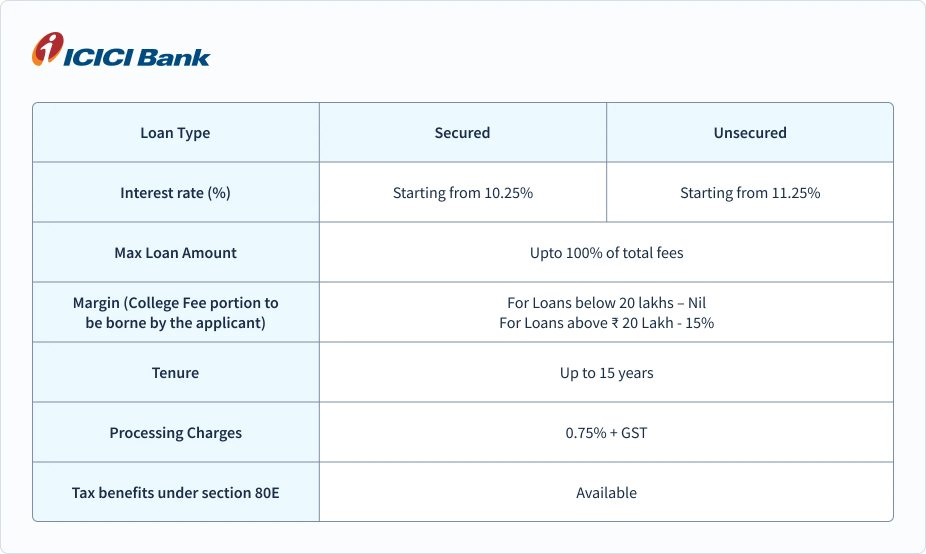Click the orange "i" emblem in logo
926x554 pixels.
click(x=46, y=48)
